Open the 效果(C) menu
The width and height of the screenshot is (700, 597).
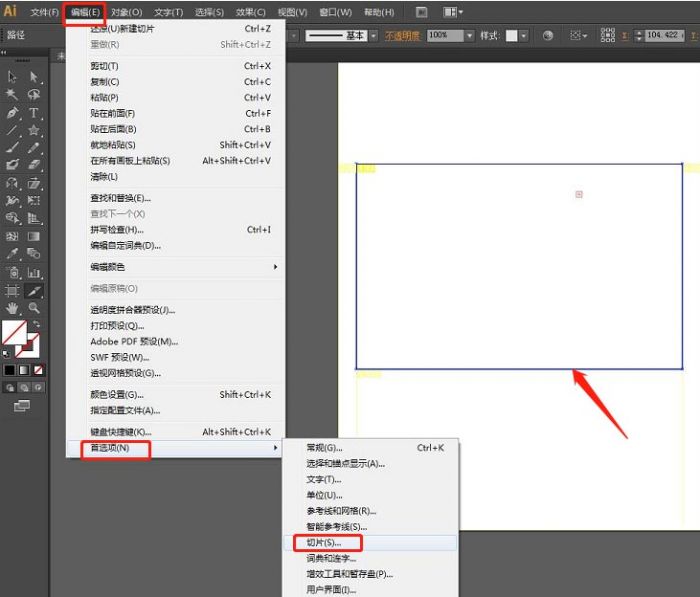[x=250, y=12]
